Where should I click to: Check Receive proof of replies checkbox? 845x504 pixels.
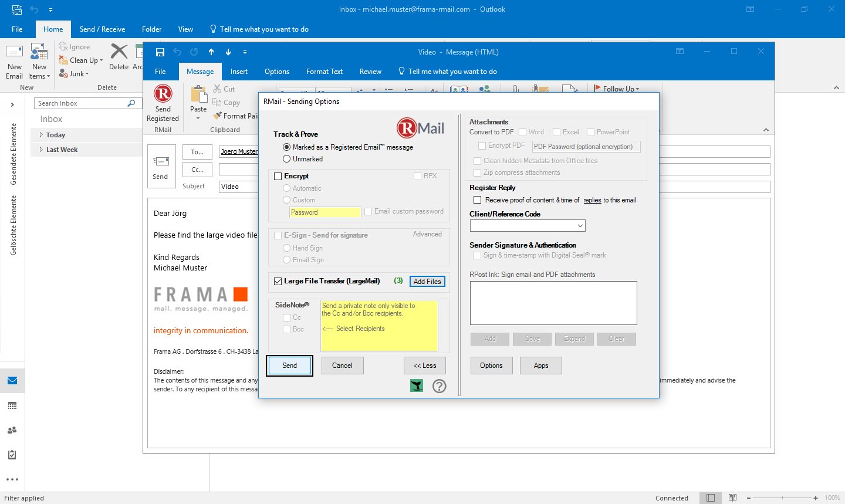coord(477,200)
